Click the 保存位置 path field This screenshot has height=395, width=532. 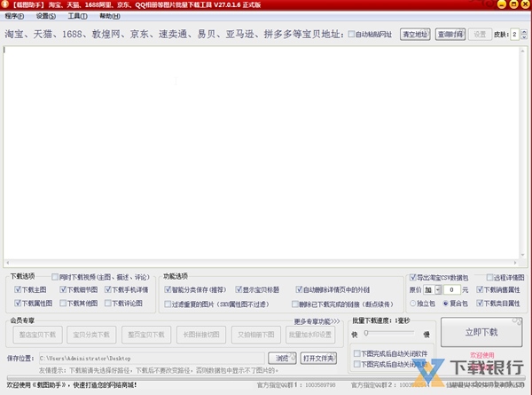(x=152, y=359)
